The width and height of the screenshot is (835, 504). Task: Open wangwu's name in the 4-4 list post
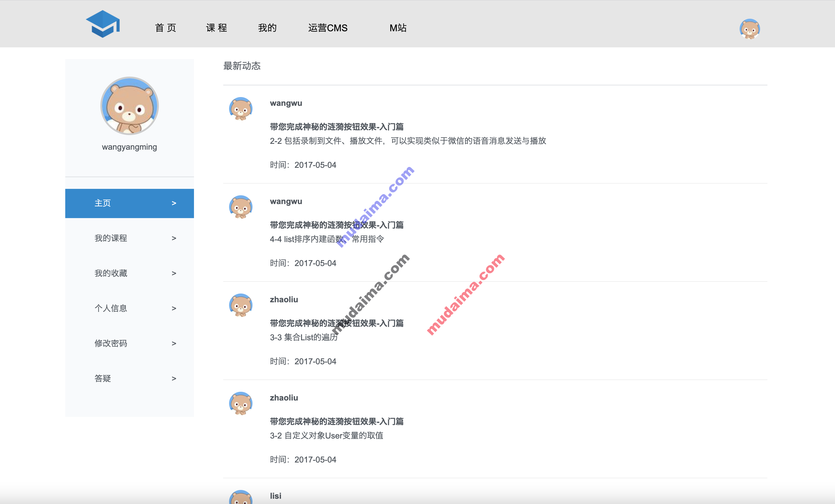(x=286, y=201)
